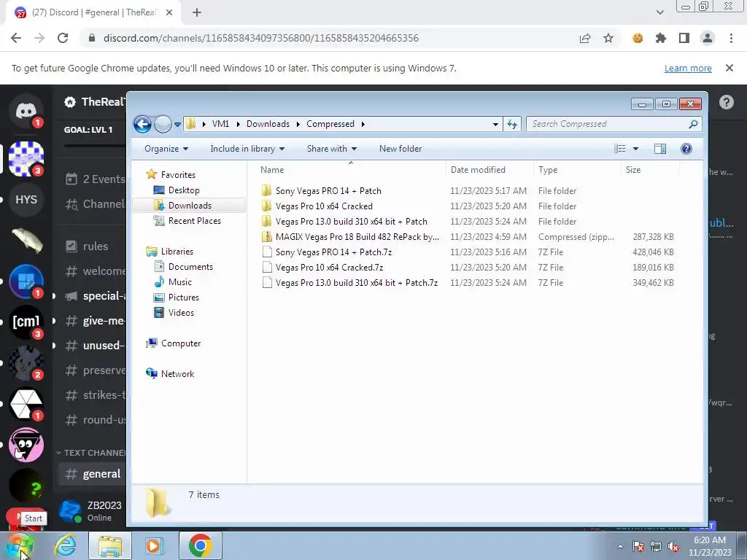Open Chrome three-dot menu
Image resolution: width=747 pixels, height=560 pixels.
click(731, 38)
